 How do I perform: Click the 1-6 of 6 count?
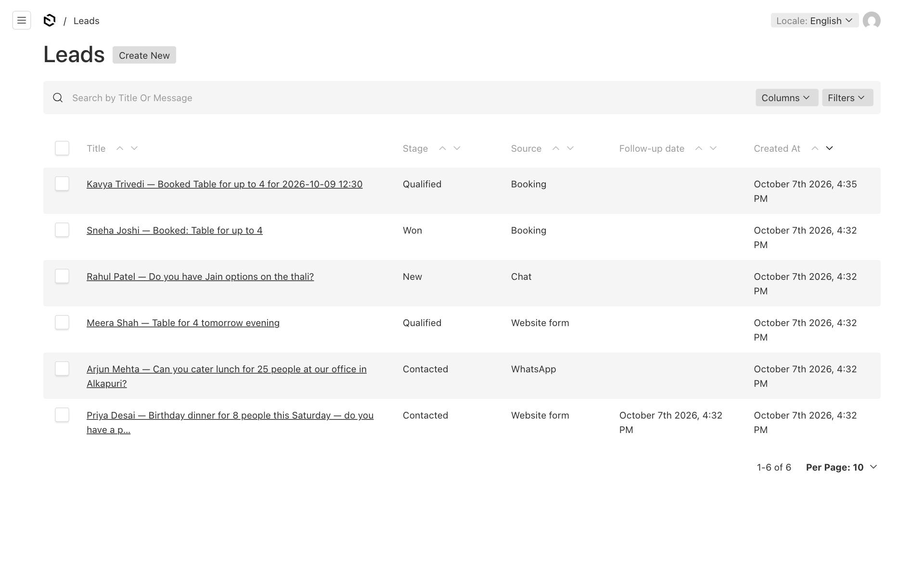[x=774, y=467]
